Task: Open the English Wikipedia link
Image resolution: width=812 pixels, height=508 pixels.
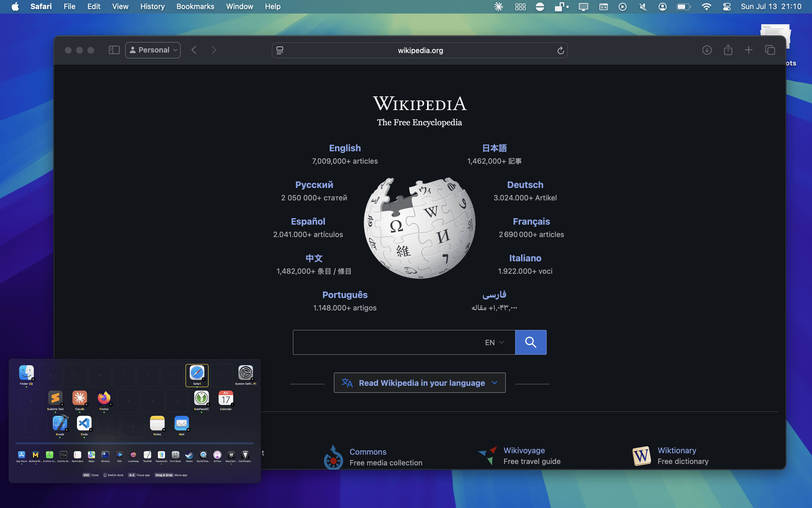Action: (x=345, y=148)
